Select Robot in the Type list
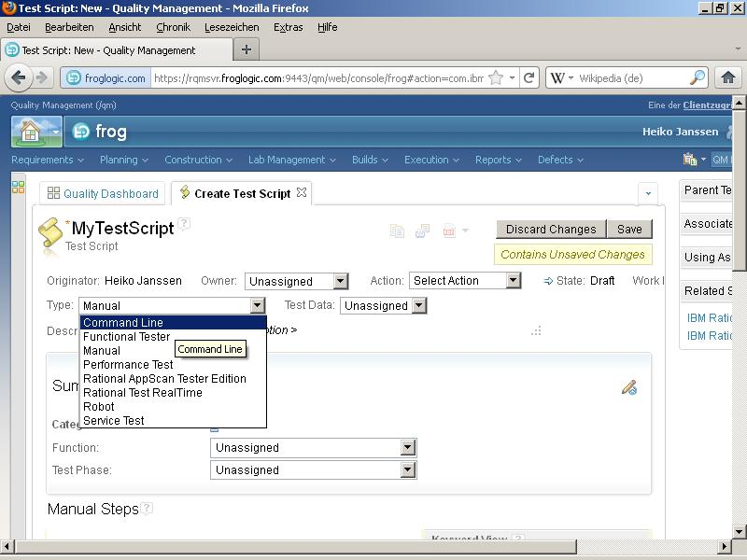Image resolution: width=747 pixels, height=560 pixels. click(99, 407)
